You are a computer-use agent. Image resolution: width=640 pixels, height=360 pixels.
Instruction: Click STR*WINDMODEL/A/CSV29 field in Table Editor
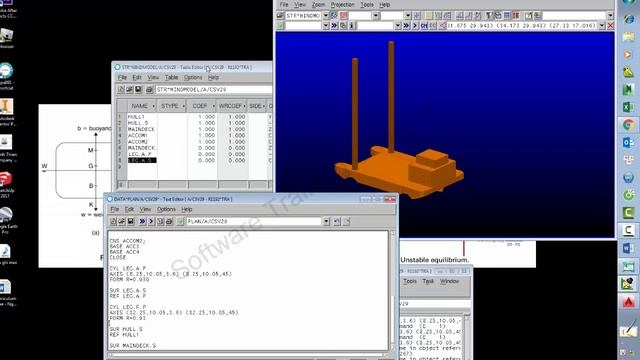pyautogui.click(x=213, y=89)
